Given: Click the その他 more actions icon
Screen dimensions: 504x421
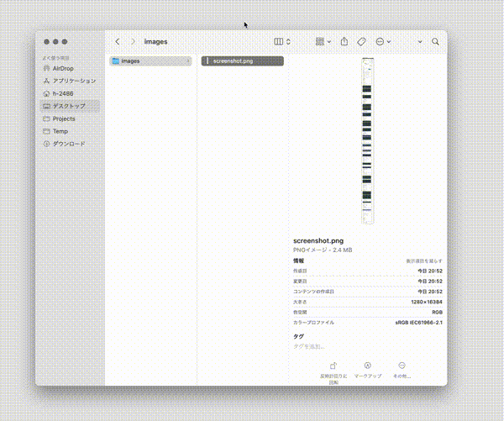Looking at the screenshot, I should [x=402, y=366].
